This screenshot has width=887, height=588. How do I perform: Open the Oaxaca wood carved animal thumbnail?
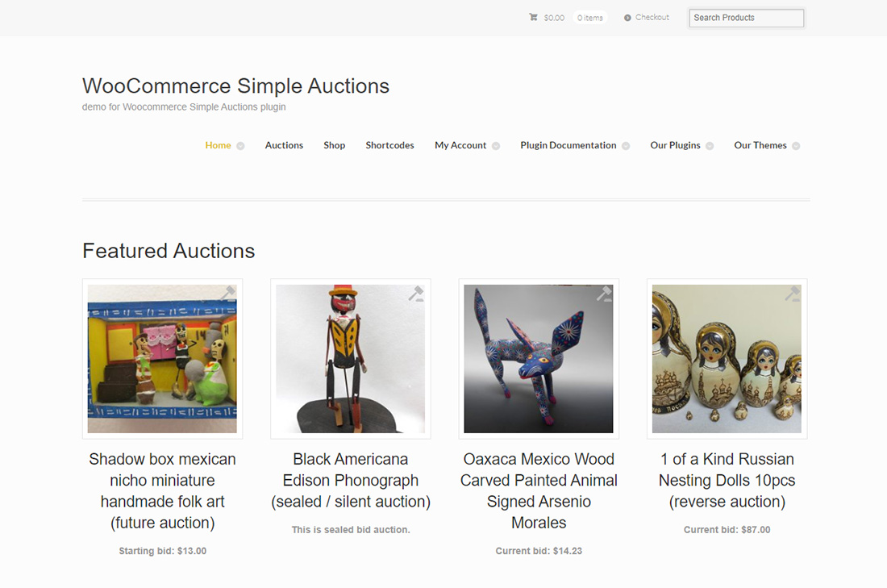(538, 360)
